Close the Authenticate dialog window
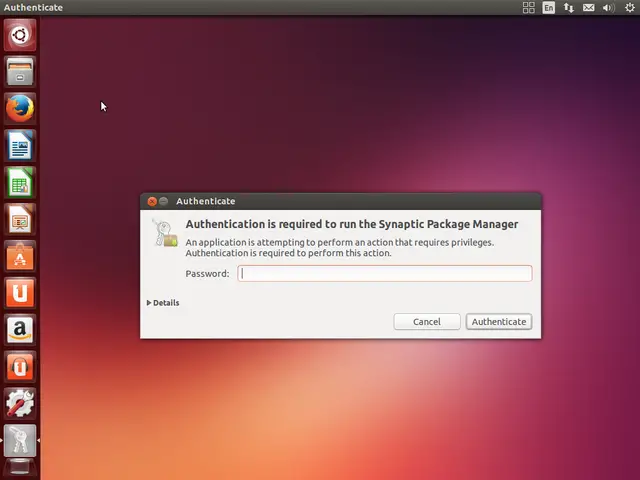640x480 pixels. 152,201
